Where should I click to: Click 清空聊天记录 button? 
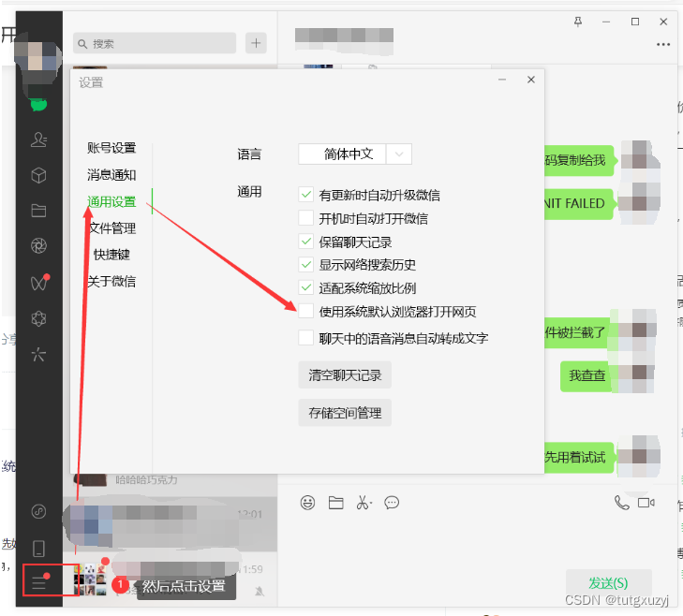[x=345, y=374]
